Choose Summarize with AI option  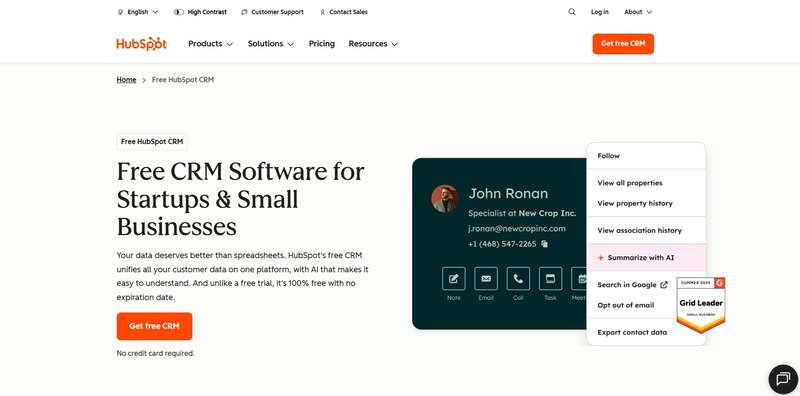[x=646, y=257]
